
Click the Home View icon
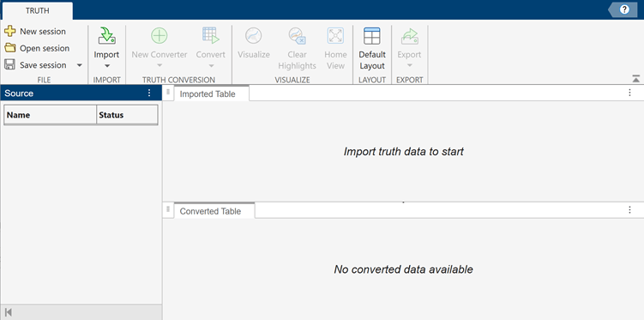(335, 36)
